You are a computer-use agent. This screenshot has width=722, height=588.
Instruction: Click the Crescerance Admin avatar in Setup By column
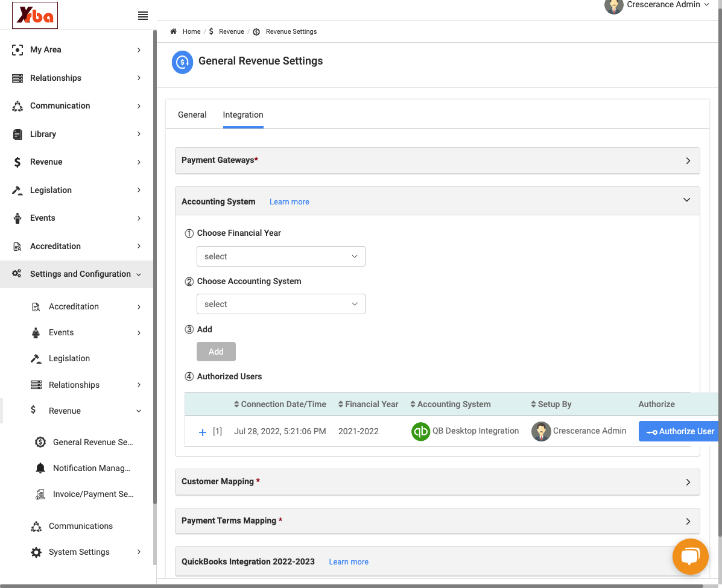point(541,431)
